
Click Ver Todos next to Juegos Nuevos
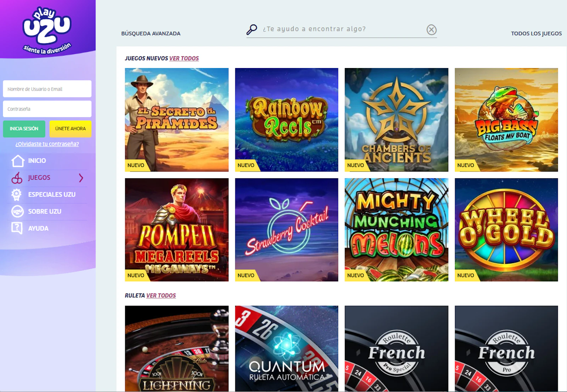pyautogui.click(x=184, y=58)
